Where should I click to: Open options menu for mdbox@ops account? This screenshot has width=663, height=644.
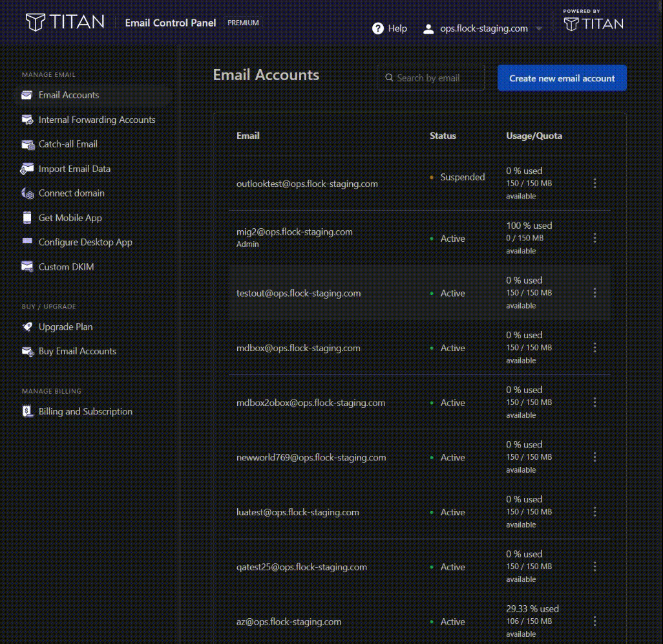(595, 347)
